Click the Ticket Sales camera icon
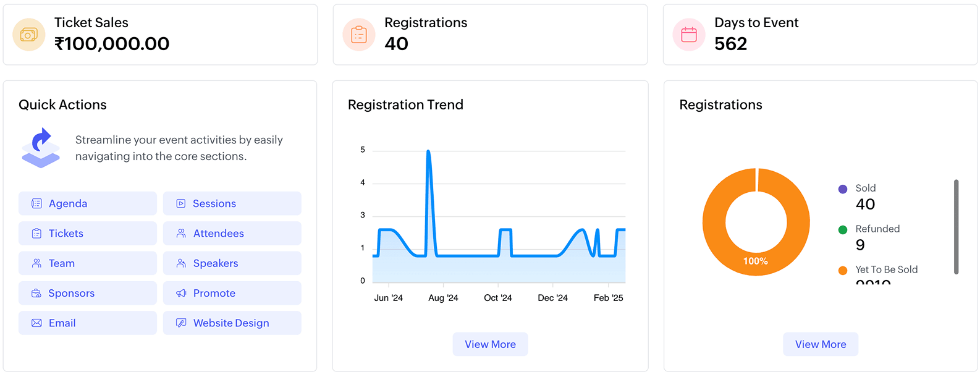 pos(28,35)
